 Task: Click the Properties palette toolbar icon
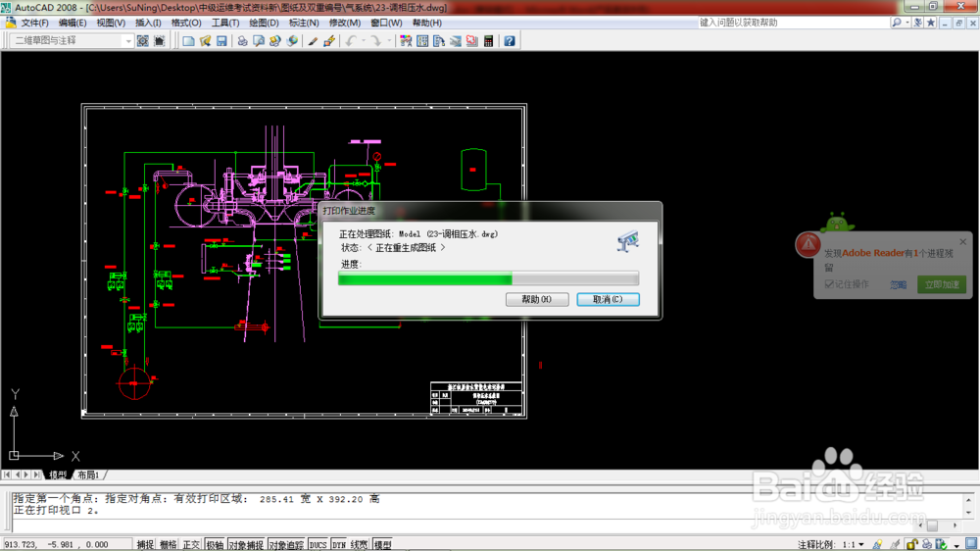(x=406, y=41)
